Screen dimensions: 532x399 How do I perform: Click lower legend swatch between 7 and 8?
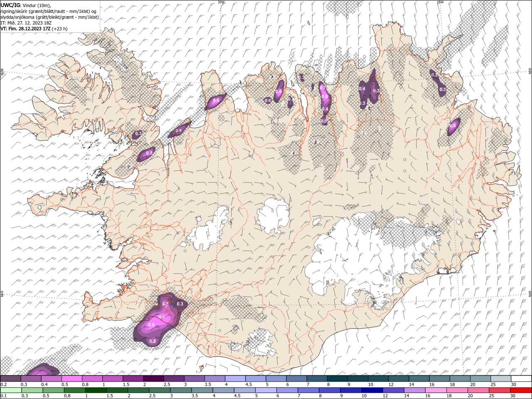click(x=308, y=390)
